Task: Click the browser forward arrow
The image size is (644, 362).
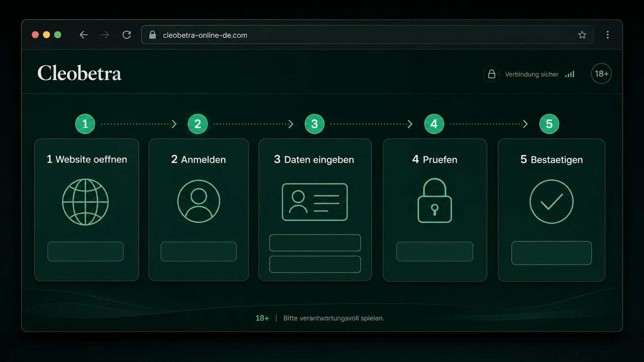Action: click(x=105, y=35)
